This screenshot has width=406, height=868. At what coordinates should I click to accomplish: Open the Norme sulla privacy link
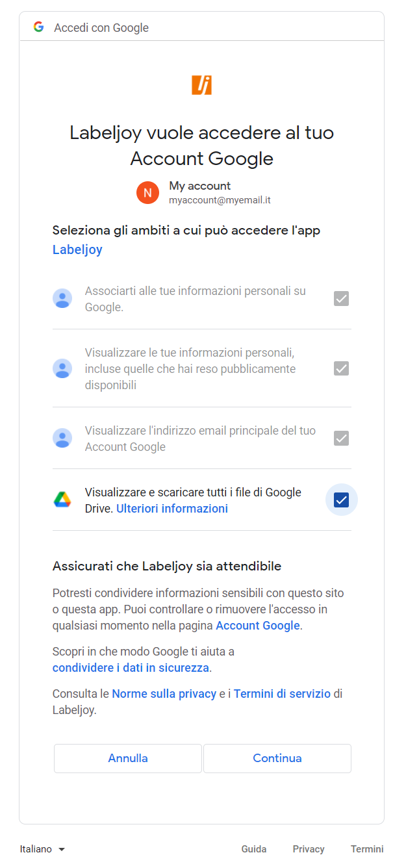[x=164, y=694]
